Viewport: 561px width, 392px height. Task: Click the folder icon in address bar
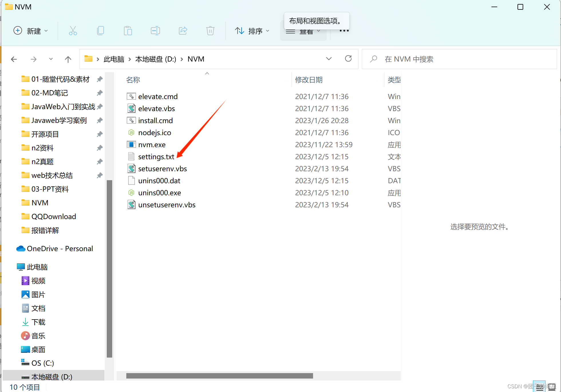pyautogui.click(x=88, y=59)
